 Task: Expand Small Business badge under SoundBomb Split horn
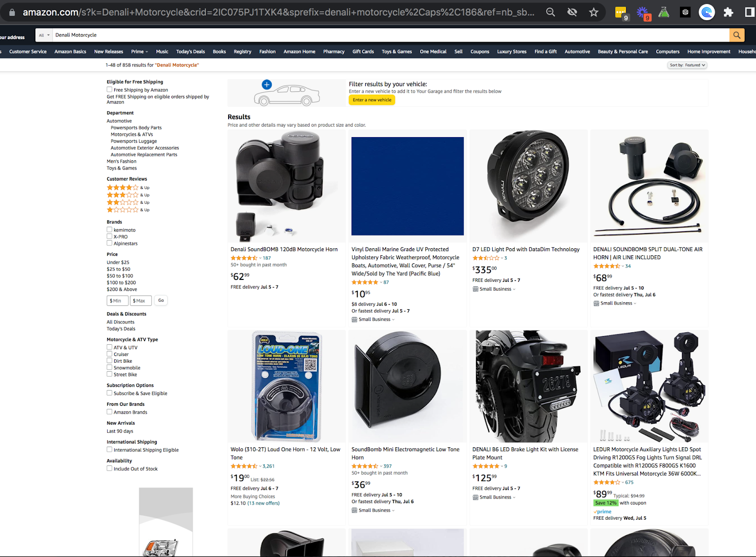click(x=615, y=303)
